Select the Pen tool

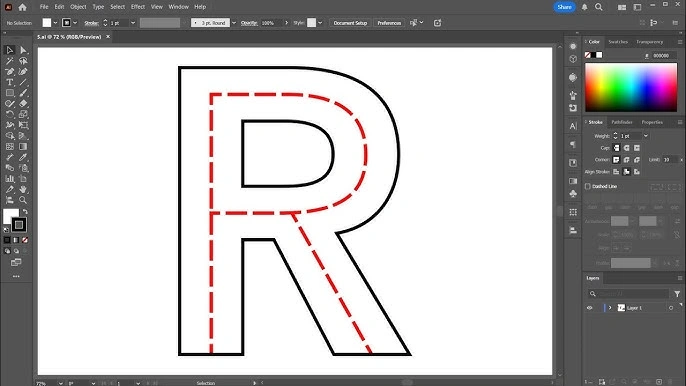point(10,72)
